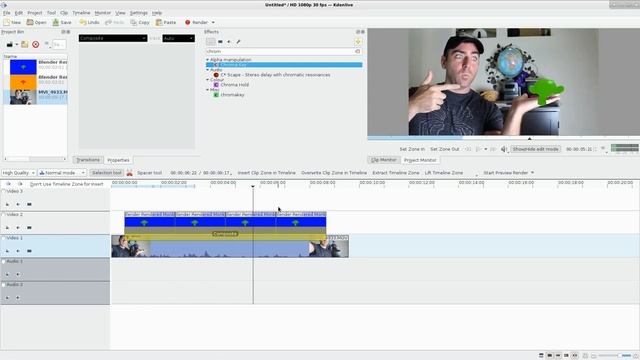Select the blue Blender Render clip thumbnail

pyautogui.click(x=23, y=67)
